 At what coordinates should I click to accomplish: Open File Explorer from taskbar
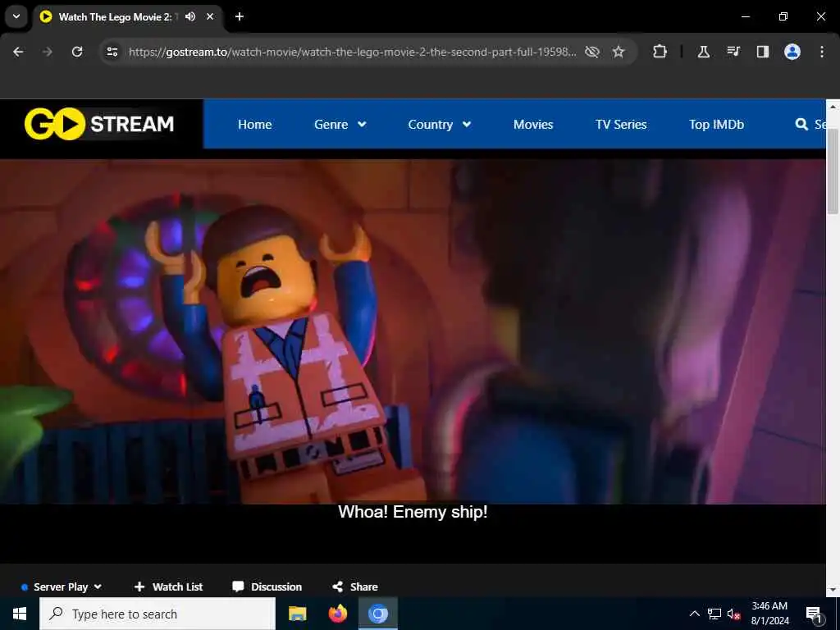(297, 614)
